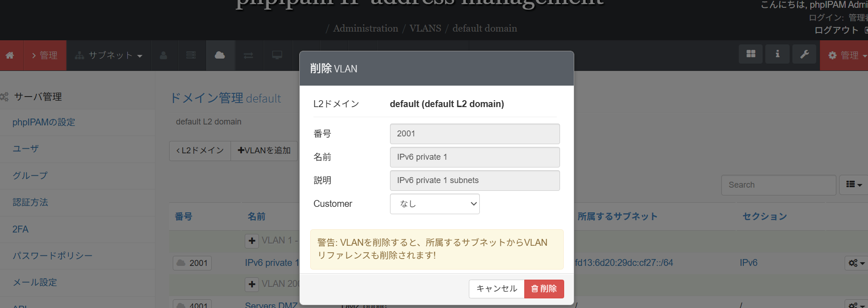The width and height of the screenshot is (868, 308).
Task: Click VLANS in breadcrumb
Action: click(x=425, y=28)
